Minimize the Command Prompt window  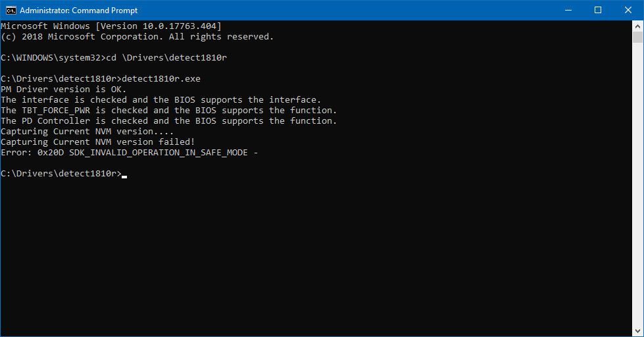tap(568, 10)
